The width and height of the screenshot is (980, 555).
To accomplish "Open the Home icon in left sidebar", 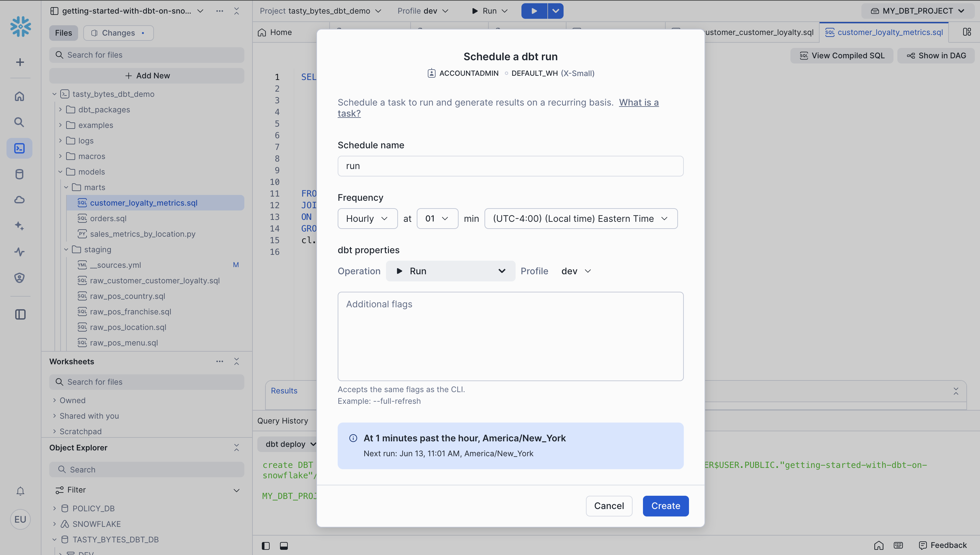I will 19,96.
